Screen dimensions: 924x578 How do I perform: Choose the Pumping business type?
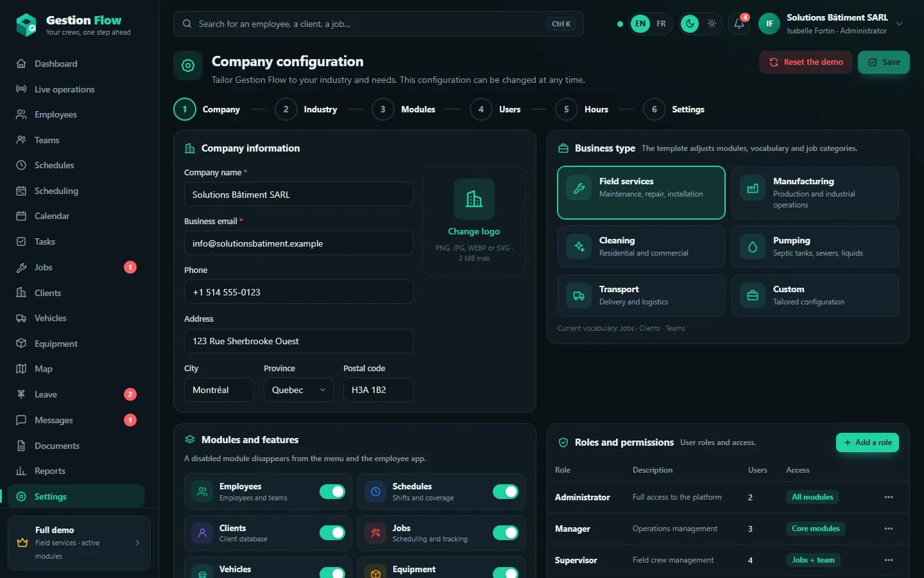[815, 247]
